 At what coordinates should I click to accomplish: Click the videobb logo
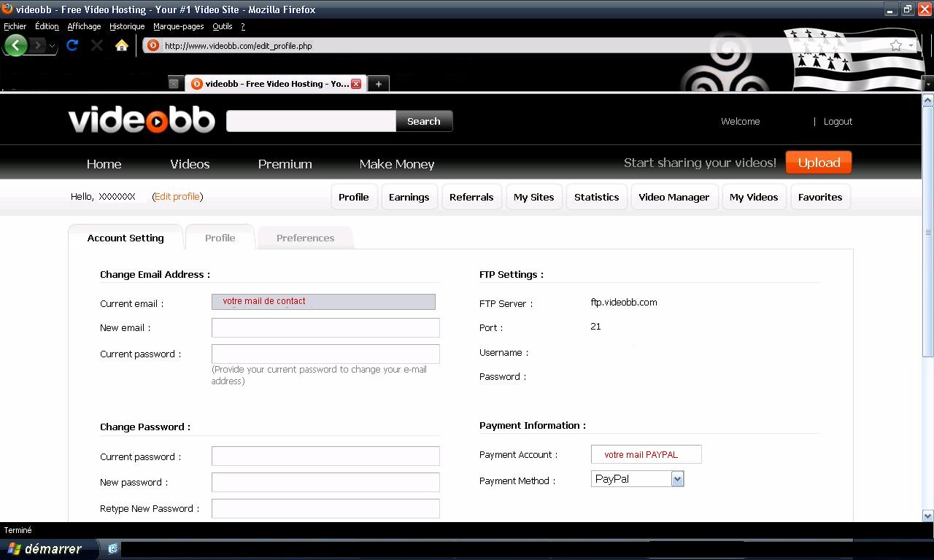click(x=142, y=121)
